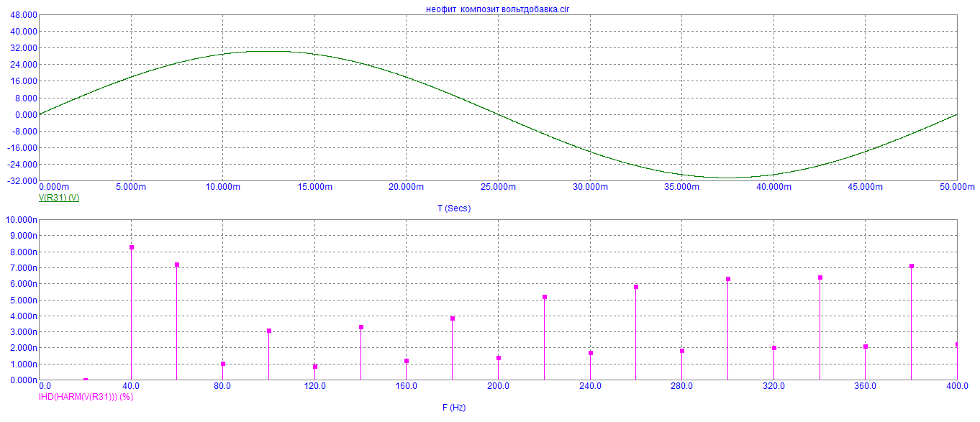Click the 30.000m time axis tick label
The width and height of the screenshot is (980, 422).
pos(590,187)
